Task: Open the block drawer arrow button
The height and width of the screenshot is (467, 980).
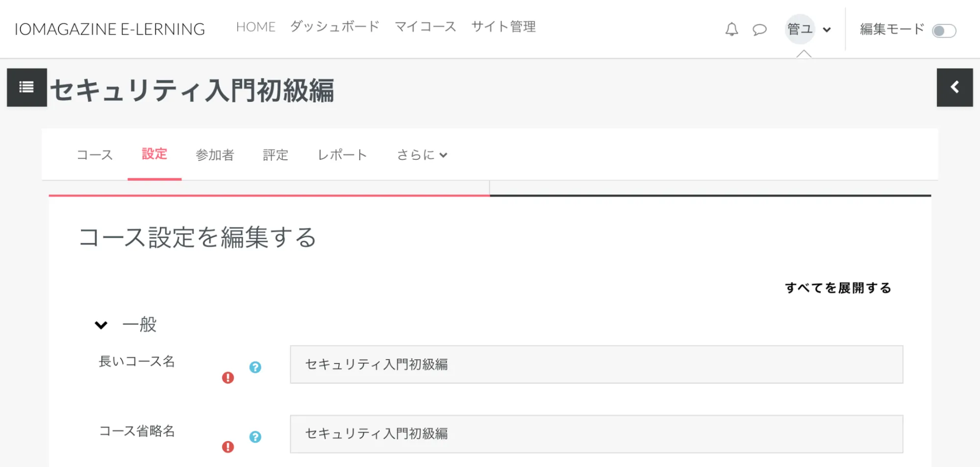Action: click(x=954, y=87)
